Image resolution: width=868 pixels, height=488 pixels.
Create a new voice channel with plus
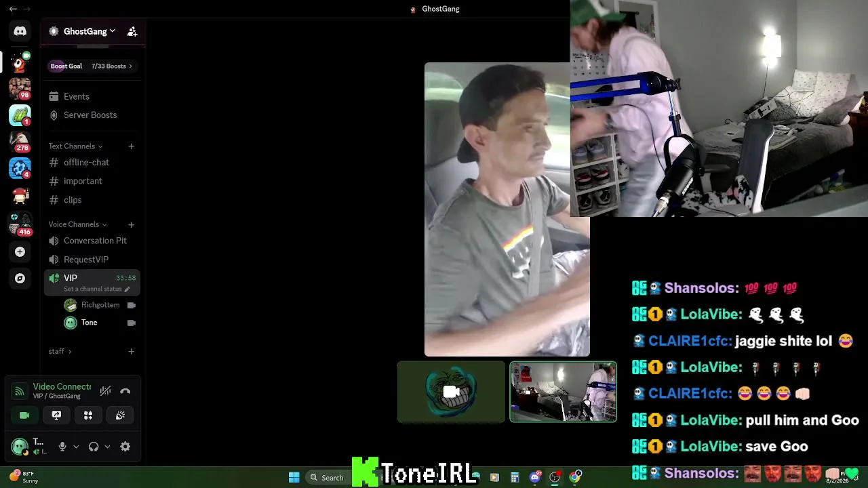131,224
